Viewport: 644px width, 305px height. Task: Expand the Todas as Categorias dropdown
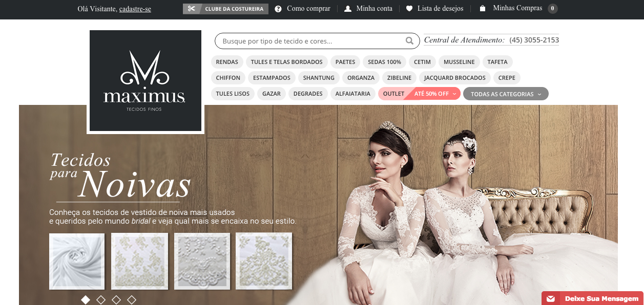pos(505,94)
